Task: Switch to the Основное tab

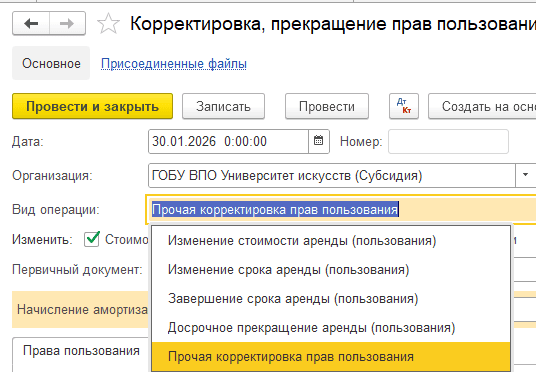Action: click(x=51, y=63)
